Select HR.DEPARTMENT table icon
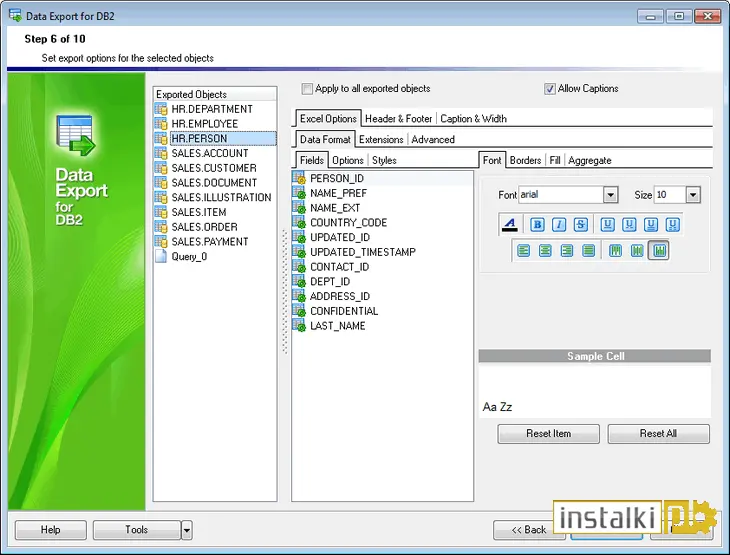Image resolution: width=730 pixels, height=555 pixels. point(161,109)
